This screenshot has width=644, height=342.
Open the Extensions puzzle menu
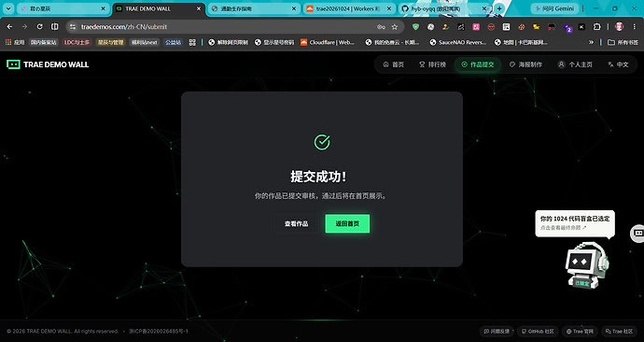(597, 27)
